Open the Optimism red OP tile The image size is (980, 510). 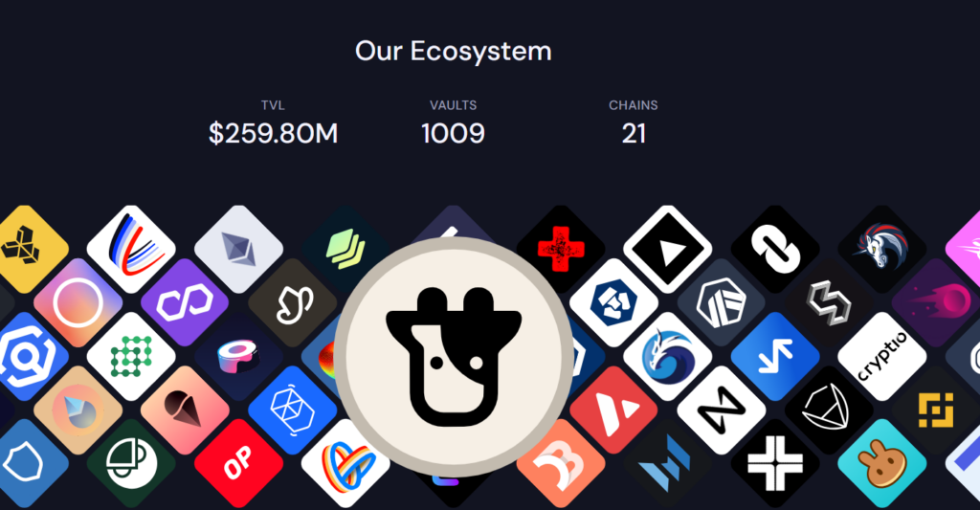point(238,463)
